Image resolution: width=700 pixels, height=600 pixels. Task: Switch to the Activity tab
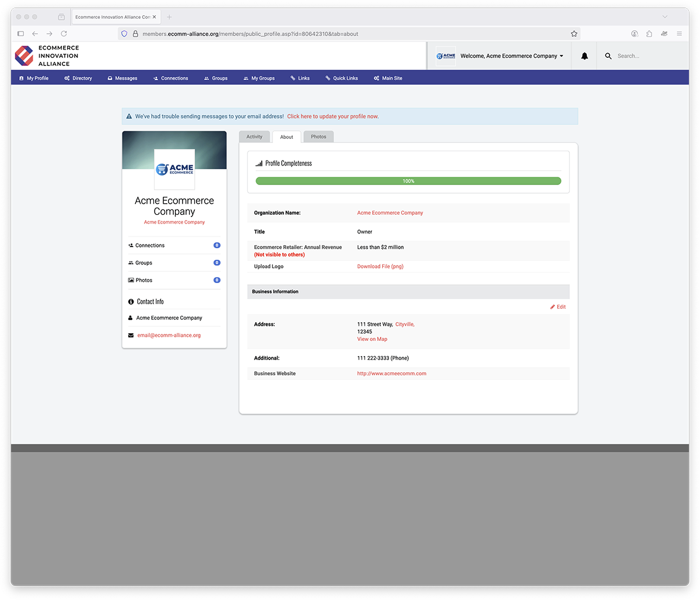pyautogui.click(x=254, y=137)
